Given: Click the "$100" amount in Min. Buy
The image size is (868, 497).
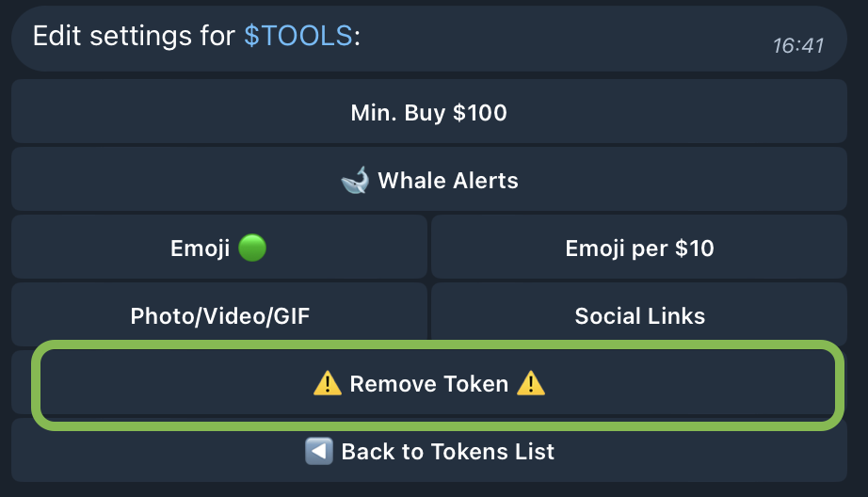Looking at the screenshot, I should (x=479, y=113).
